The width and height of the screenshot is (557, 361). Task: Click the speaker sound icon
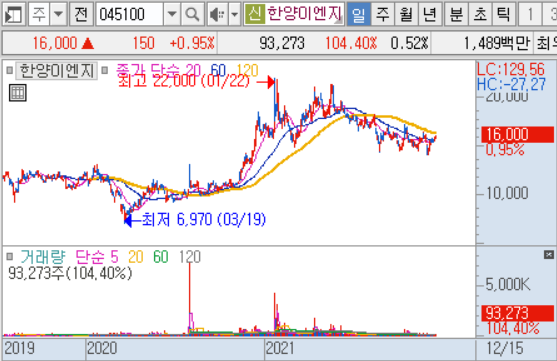(217, 14)
